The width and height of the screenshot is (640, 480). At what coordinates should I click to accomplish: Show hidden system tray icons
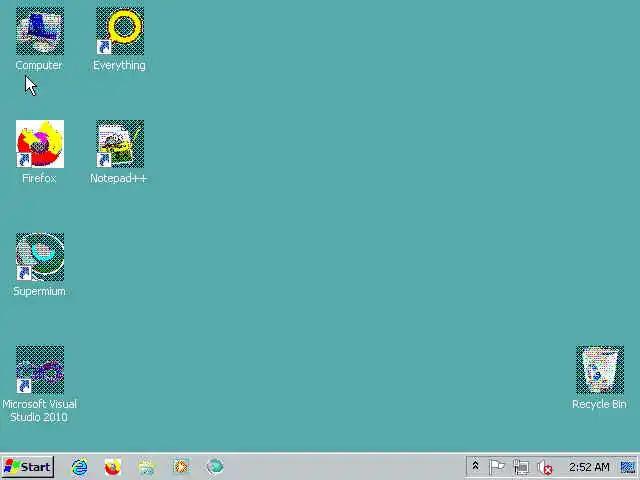click(x=475, y=466)
